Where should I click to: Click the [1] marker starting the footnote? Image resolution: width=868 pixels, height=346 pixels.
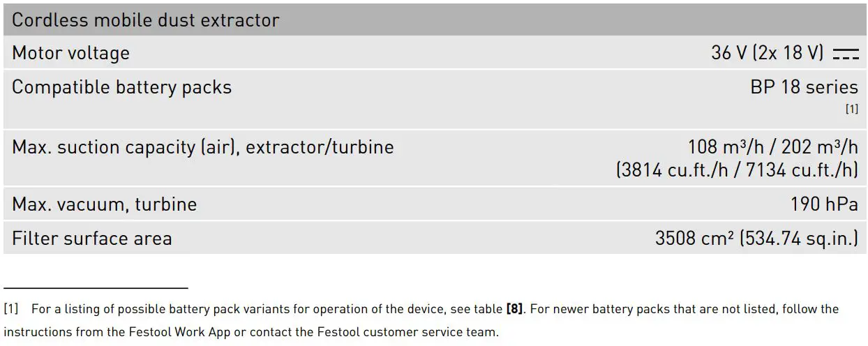pos(11,309)
